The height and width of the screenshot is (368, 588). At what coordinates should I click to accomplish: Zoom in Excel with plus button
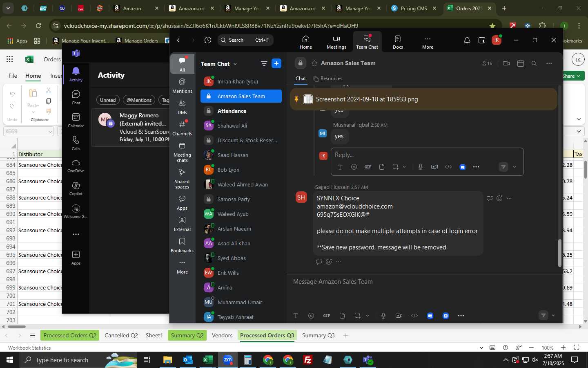[x=563, y=348]
